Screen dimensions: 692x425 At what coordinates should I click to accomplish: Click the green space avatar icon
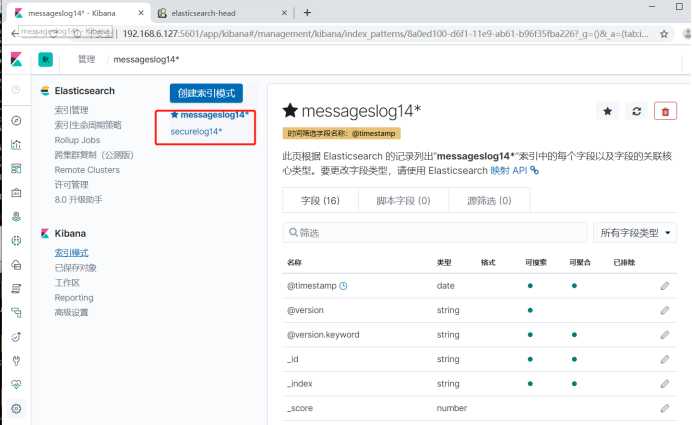pos(45,59)
